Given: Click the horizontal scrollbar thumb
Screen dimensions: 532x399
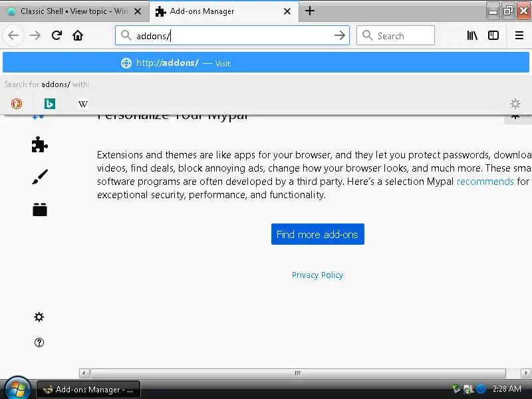Looking at the screenshot, I should [x=298, y=373].
